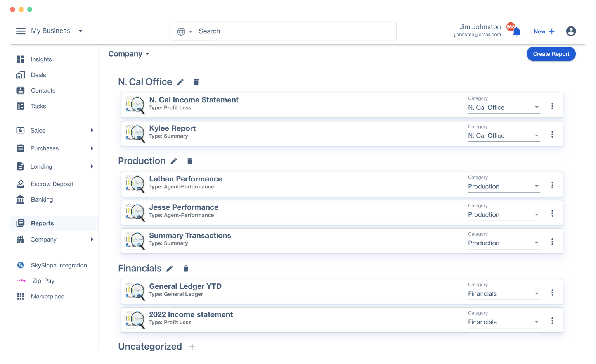The width and height of the screenshot is (596, 364).
Task: Select the Deals icon in sidebar
Action: 38,75
